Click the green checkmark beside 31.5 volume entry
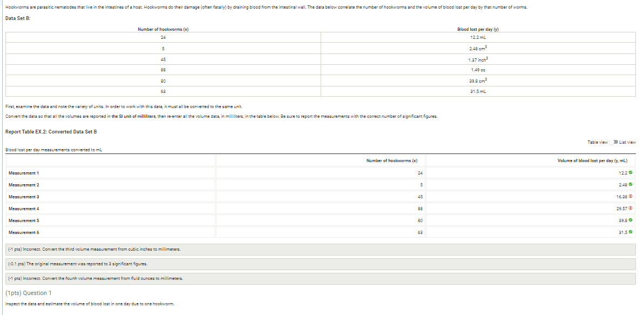This screenshot has width=644, height=315. (631, 232)
